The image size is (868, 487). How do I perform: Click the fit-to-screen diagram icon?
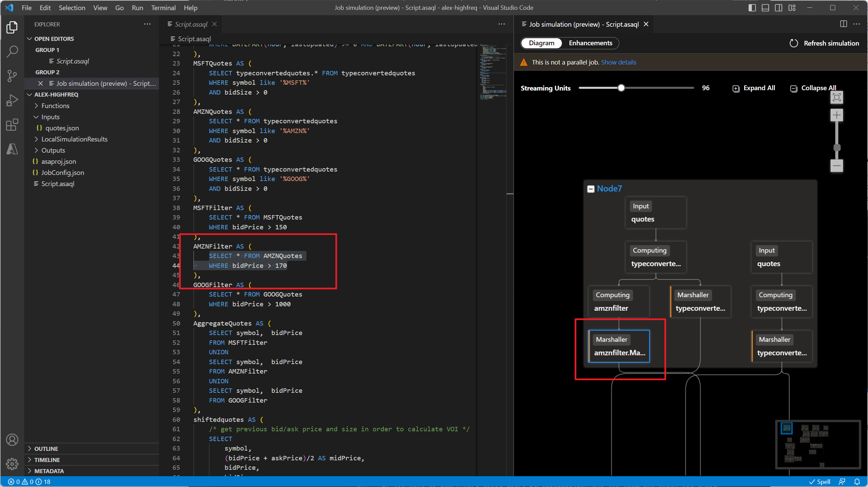836,97
